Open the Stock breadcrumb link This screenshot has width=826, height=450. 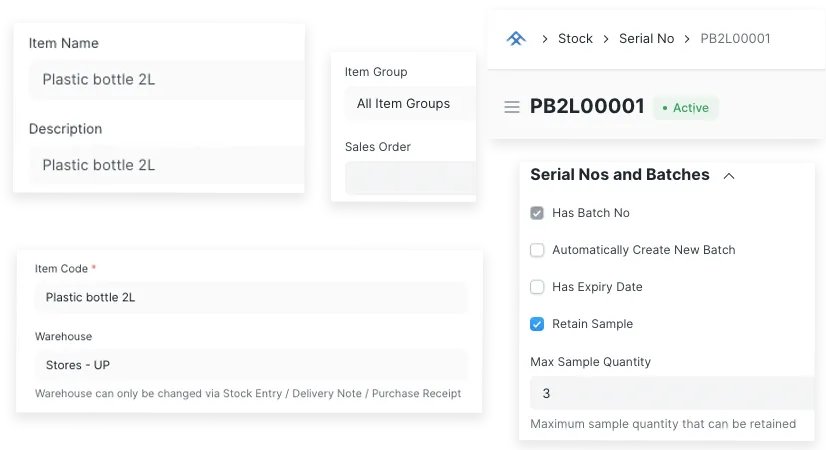click(575, 39)
